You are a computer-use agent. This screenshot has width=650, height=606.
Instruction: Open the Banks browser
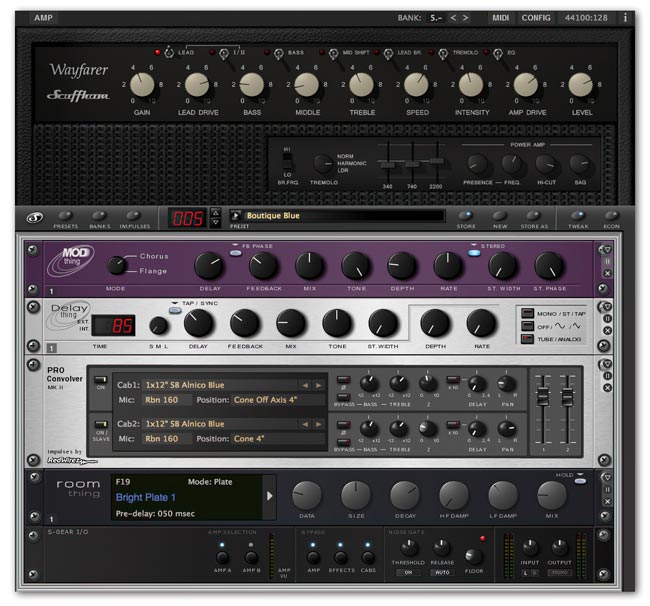pyautogui.click(x=99, y=216)
